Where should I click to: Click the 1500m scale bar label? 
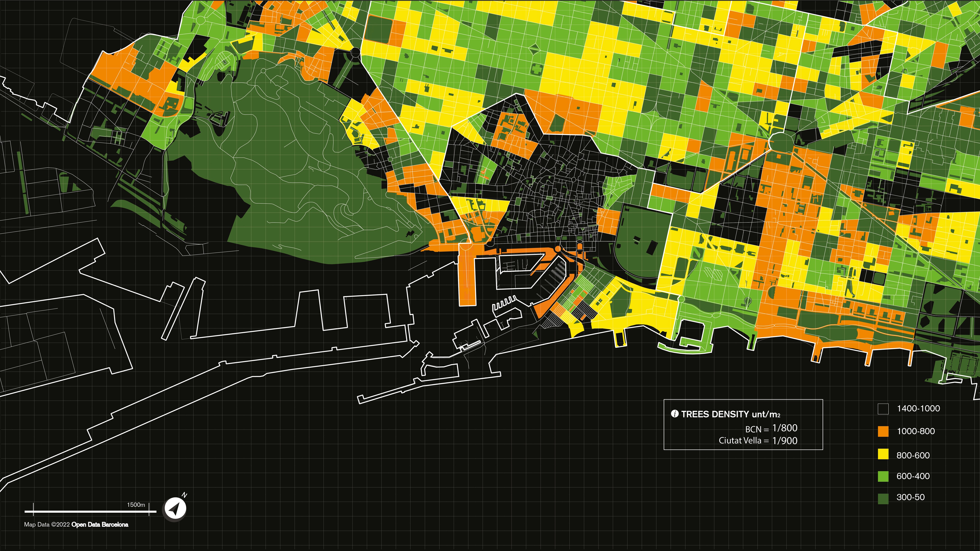pos(136,505)
